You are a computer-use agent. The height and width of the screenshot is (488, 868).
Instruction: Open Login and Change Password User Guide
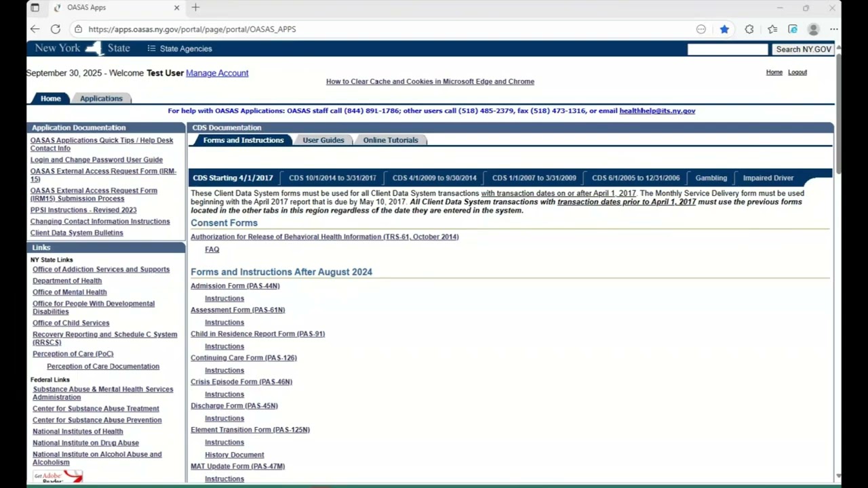click(x=96, y=160)
